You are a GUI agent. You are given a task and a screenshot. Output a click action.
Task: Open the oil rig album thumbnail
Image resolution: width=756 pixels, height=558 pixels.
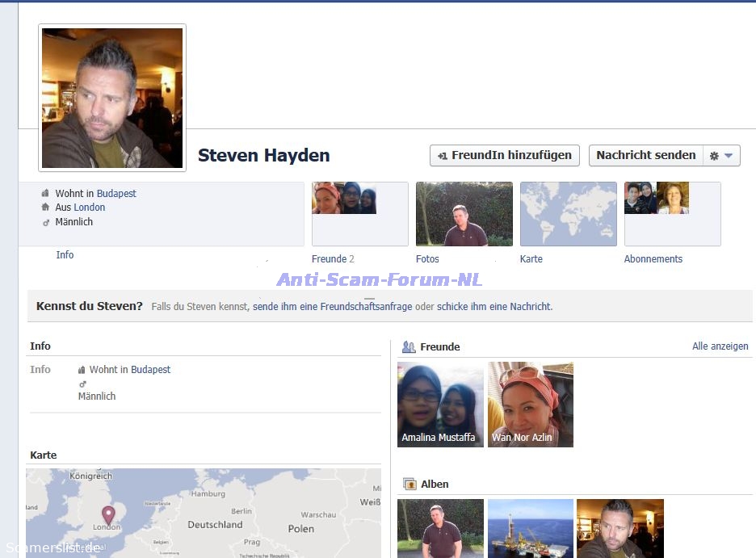[531, 528]
